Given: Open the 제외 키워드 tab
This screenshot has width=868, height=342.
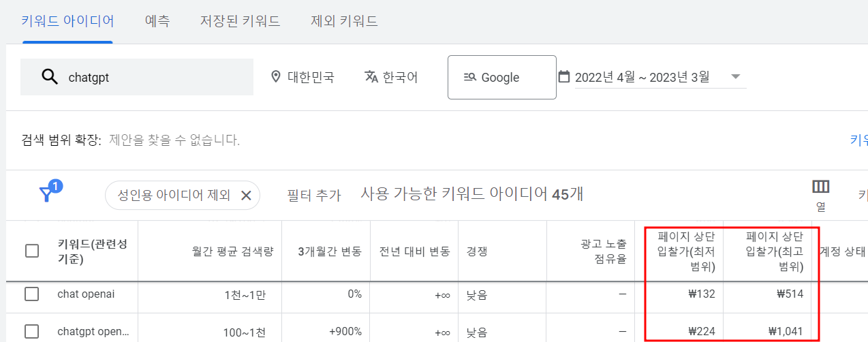Looking at the screenshot, I should coord(344,21).
